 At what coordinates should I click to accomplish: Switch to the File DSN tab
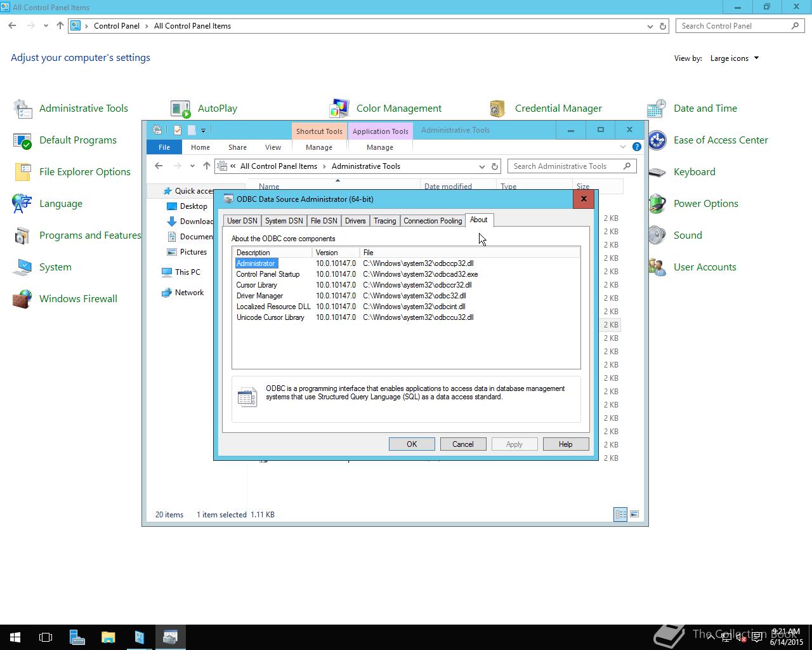(324, 221)
